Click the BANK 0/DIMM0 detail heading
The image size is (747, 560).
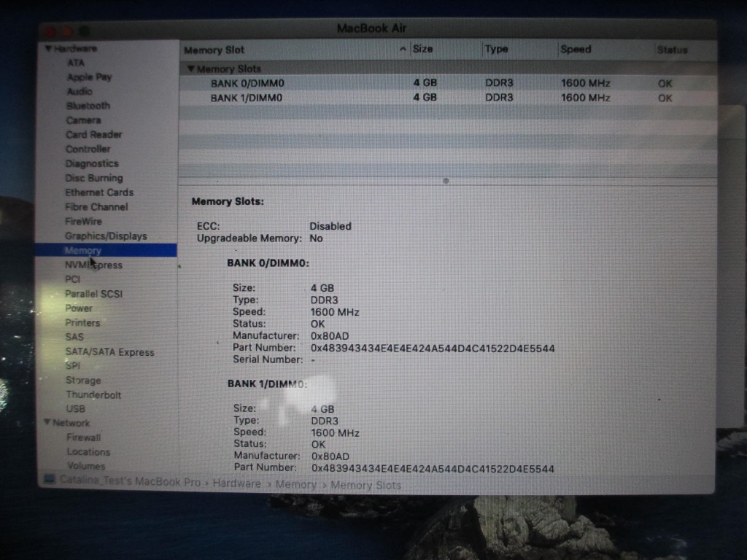[268, 263]
